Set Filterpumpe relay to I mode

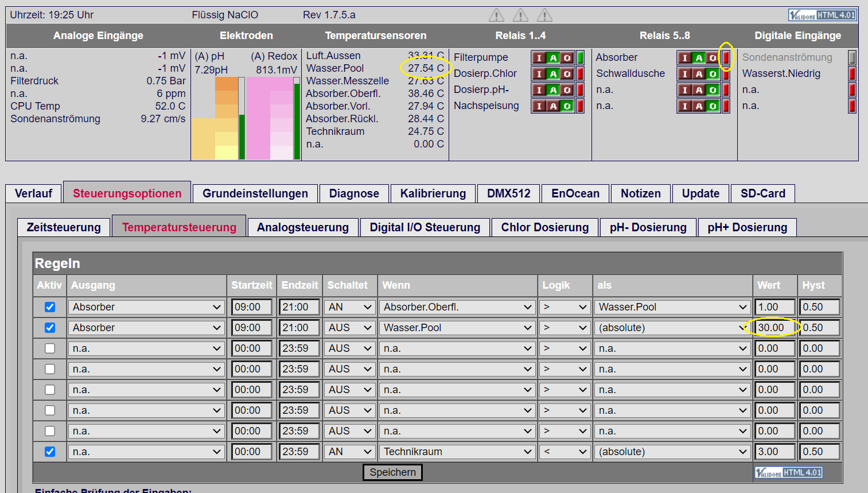tap(539, 57)
